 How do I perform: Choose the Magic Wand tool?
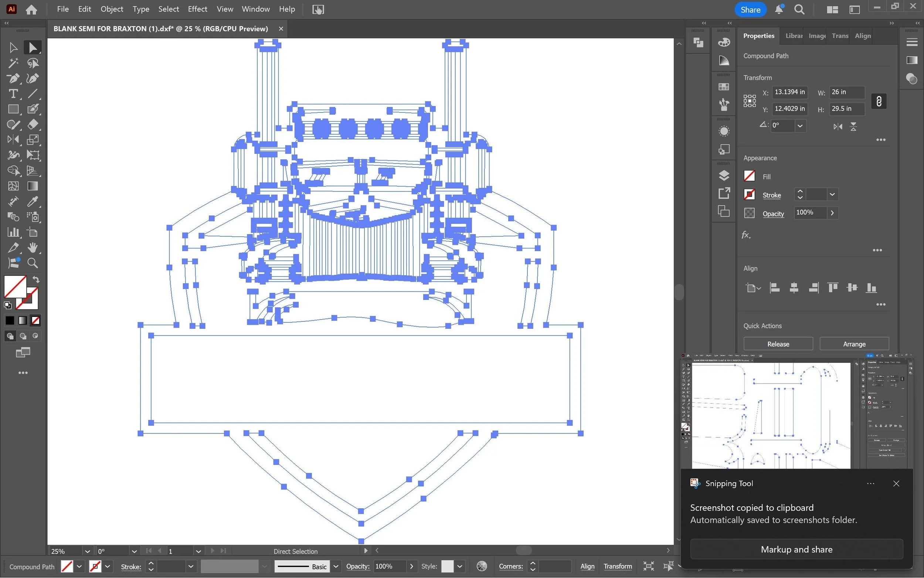(x=13, y=63)
